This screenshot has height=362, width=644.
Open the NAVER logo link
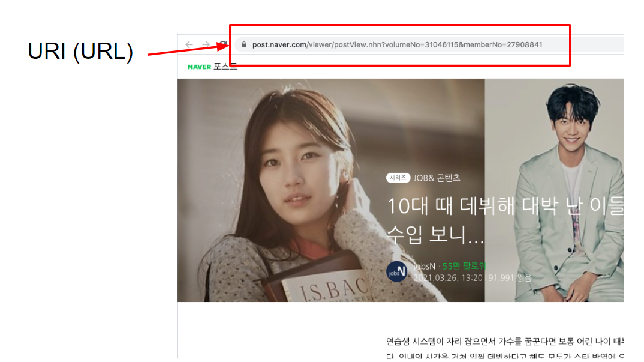pyautogui.click(x=199, y=67)
